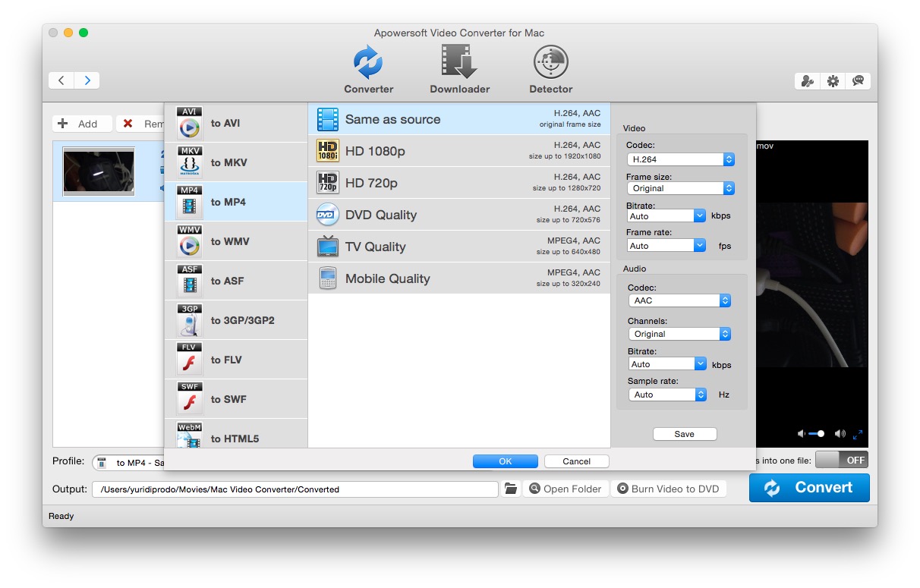This screenshot has height=588, width=920.
Task: Open feedback via speech bubble icon
Action: click(858, 81)
